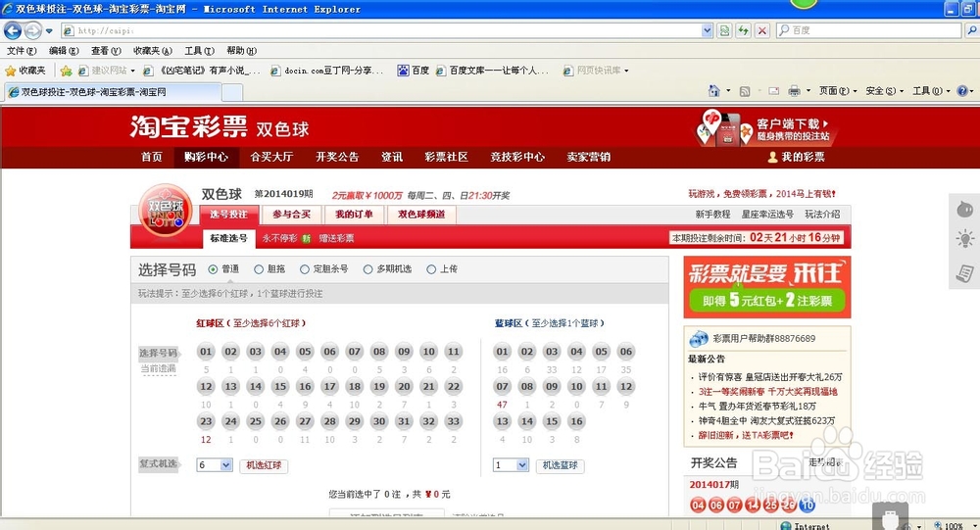Open the 玩法介绍 link
Image resolution: width=980 pixels, height=530 pixels.
tap(822, 215)
